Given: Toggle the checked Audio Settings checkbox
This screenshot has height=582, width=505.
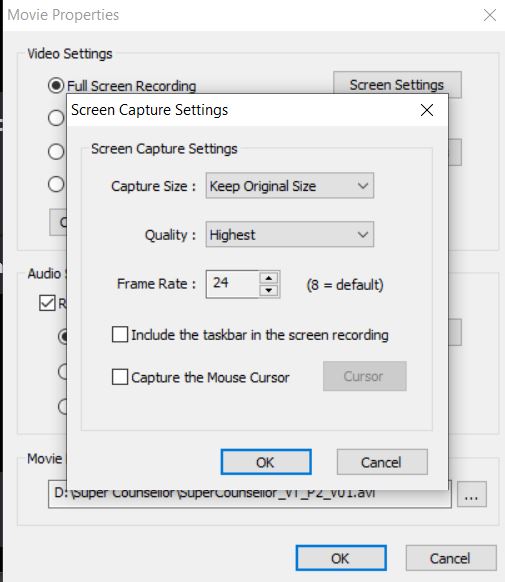Looking at the screenshot, I should click(x=47, y=303).
